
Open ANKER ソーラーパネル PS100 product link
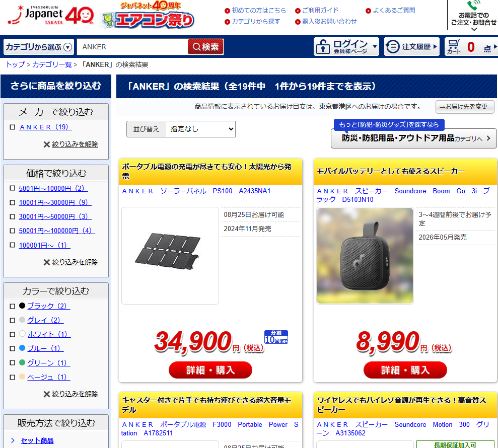(x=196, y=191)
